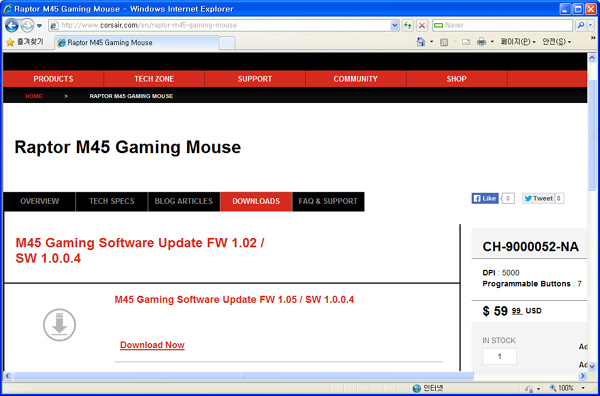The image size is (600, 396).
Task: Click RAPTOR M45 GAMING MOUSE breadcrumb text
Action: pyautogui.click(x=131, y=96)
